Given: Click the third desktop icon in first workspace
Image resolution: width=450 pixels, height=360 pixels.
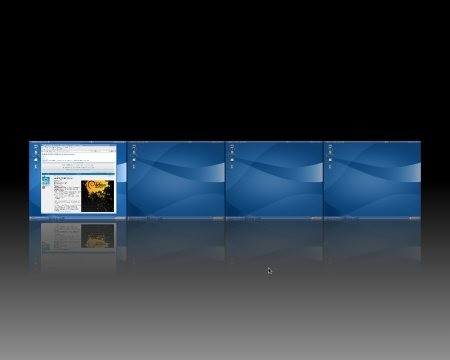Looking at the screenshot, I should (36, 159).
